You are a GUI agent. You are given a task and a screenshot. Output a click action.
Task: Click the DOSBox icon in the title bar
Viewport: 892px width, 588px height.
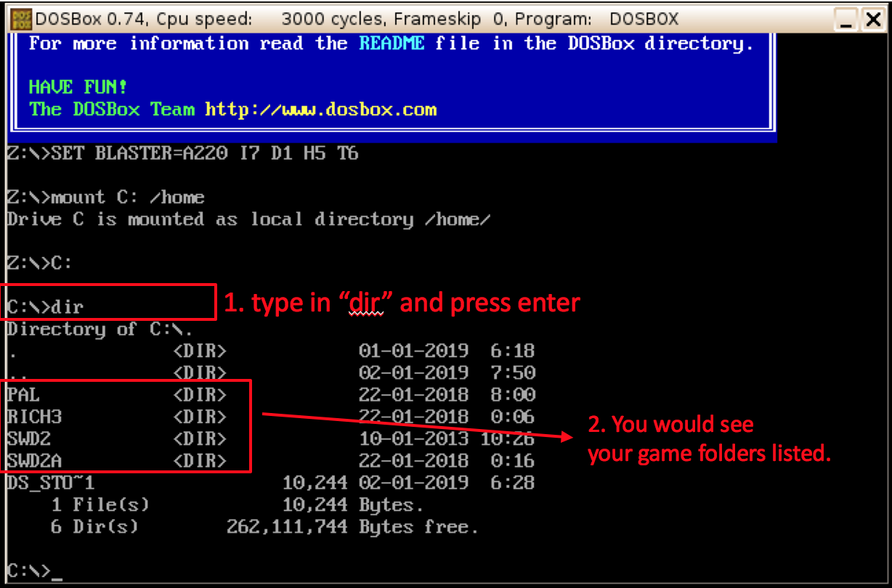[x=23, y=17]
